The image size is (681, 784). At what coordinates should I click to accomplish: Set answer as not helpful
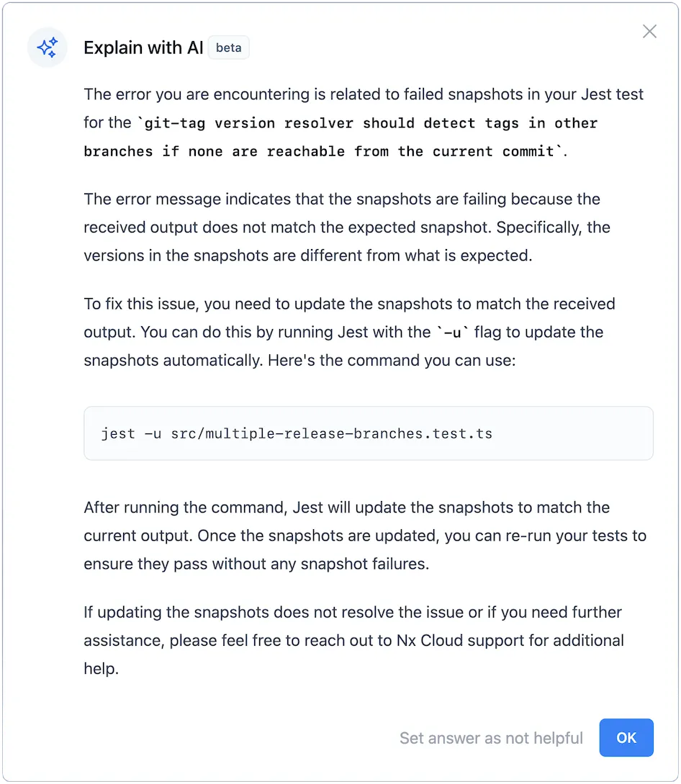(491, 738)
